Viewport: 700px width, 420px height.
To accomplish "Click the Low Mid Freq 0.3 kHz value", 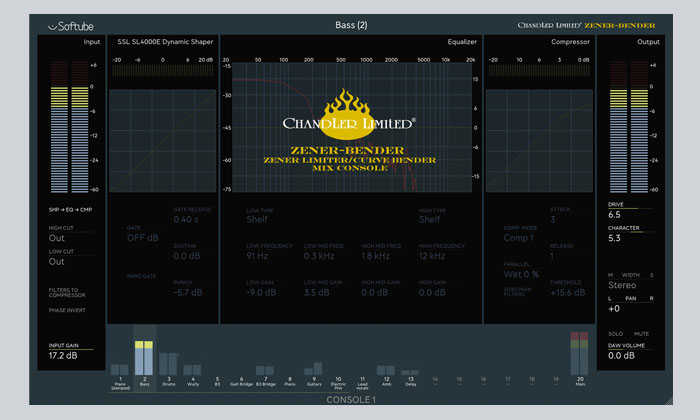I will [x=319, y=256].
